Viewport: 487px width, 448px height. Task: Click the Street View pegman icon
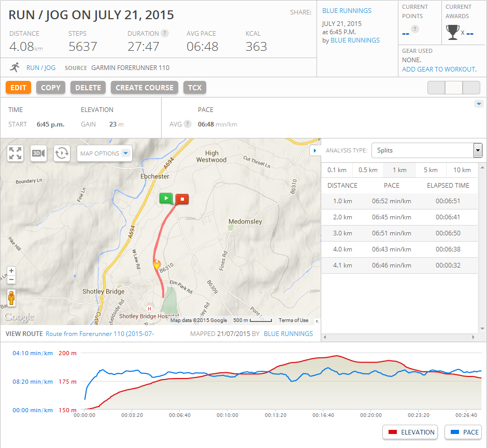point(11,298)
